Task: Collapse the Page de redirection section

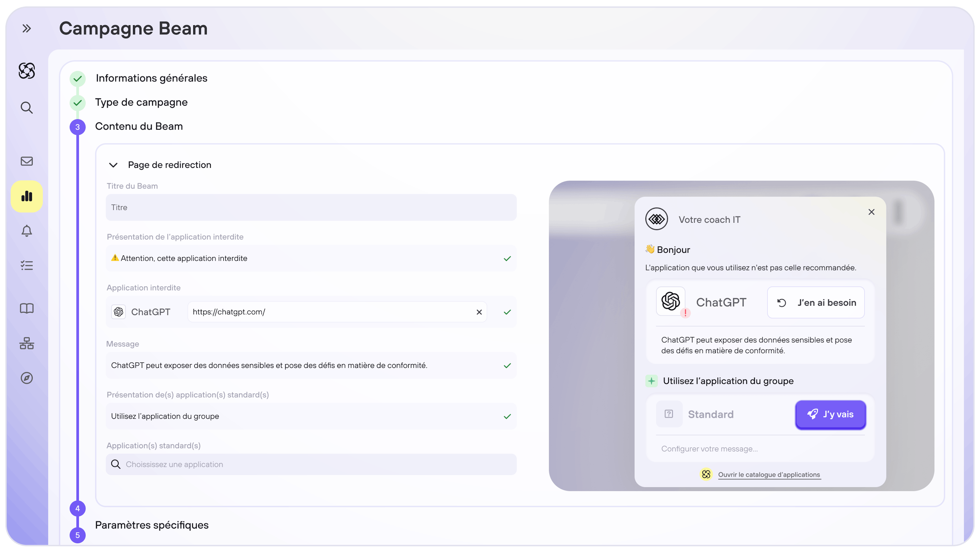Action: [113, 165]
